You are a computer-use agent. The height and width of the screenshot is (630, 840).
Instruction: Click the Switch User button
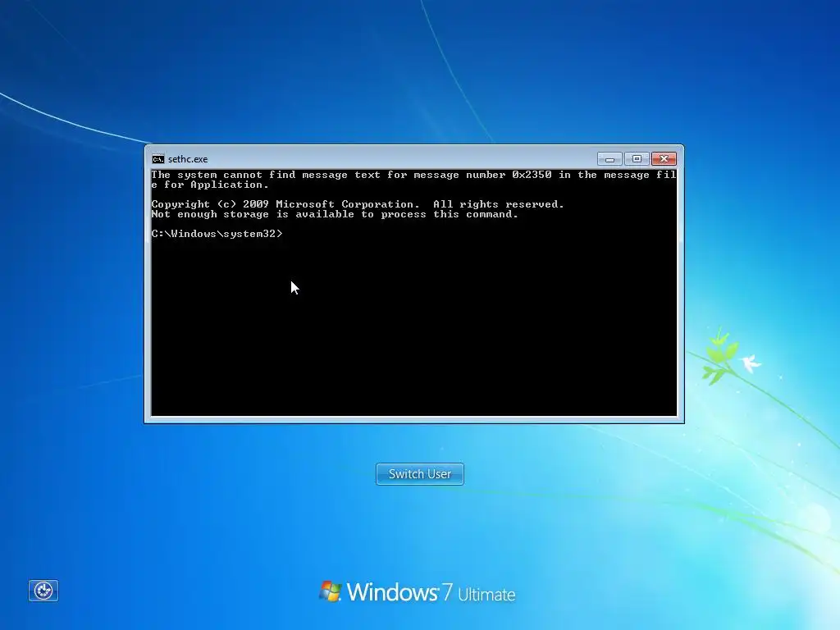coord(419,474)
